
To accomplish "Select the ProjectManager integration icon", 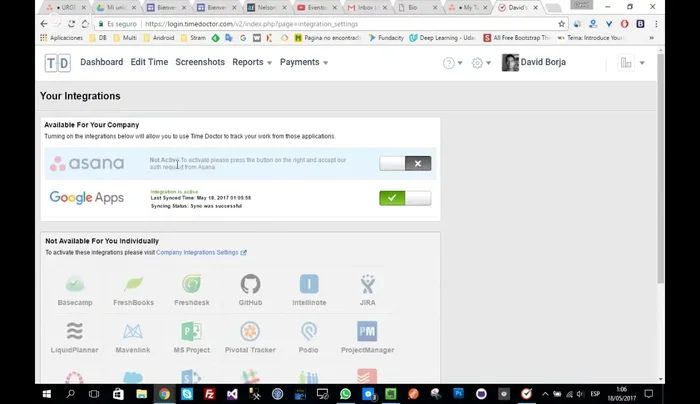I will click(367, 331).
